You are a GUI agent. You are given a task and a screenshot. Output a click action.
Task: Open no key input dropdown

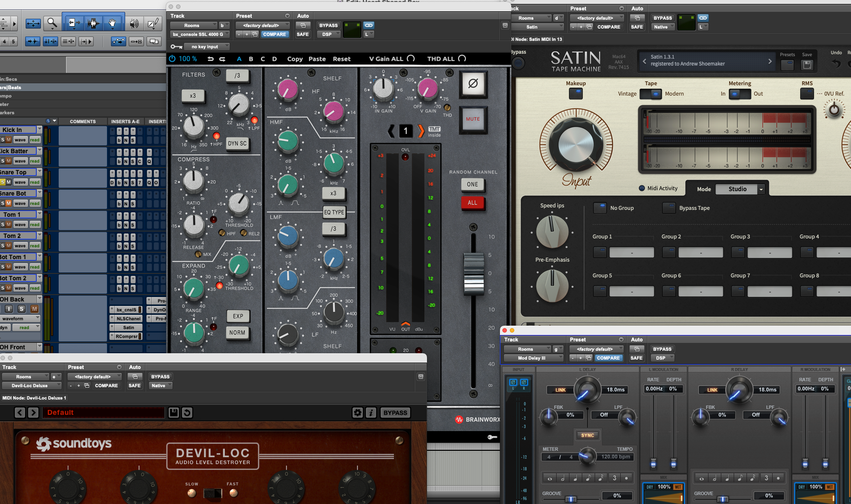point(207,47)
